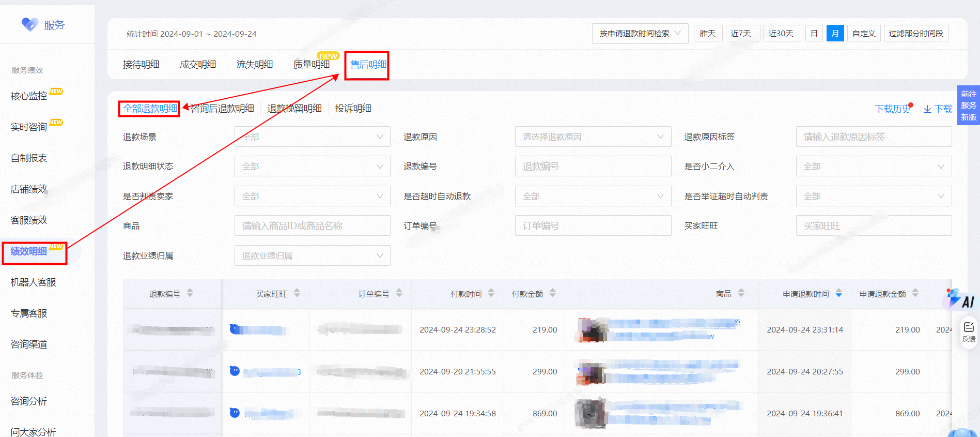Open 咨询分析 in sidebar
This screenshot has width=980, height=437.
point(29,401)
